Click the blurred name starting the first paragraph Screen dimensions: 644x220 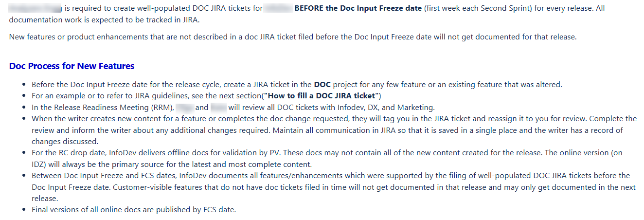36,9
